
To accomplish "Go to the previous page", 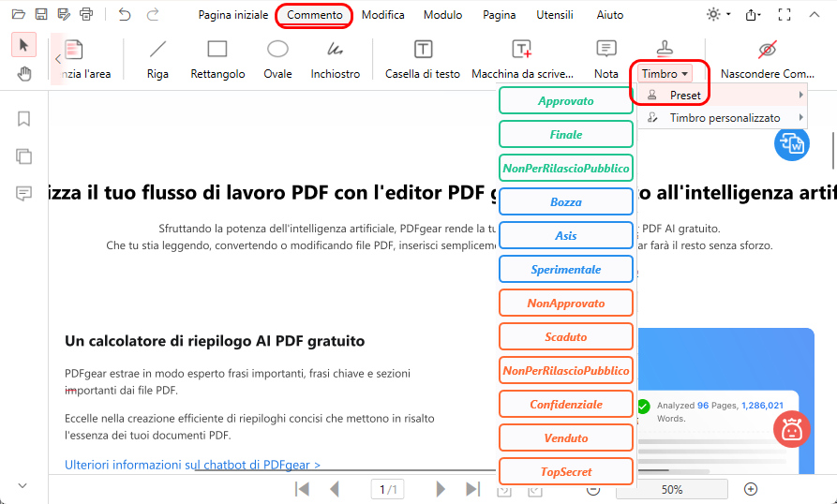I will pyautogui.click(x=335, y=489).
